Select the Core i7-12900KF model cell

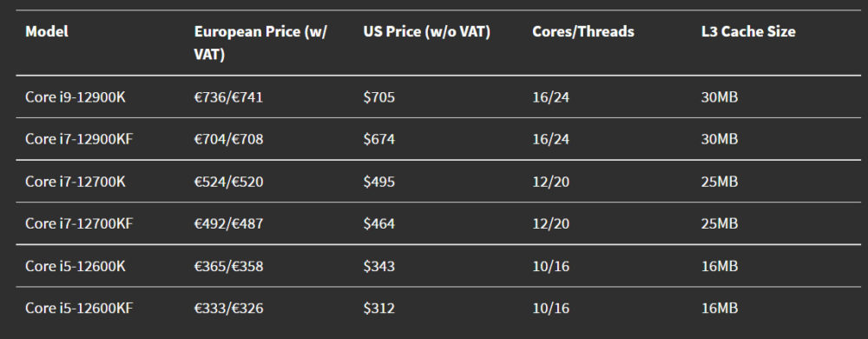click(79, 139)
